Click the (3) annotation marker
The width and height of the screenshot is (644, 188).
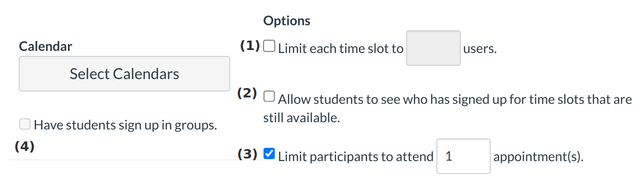[247, 154]
